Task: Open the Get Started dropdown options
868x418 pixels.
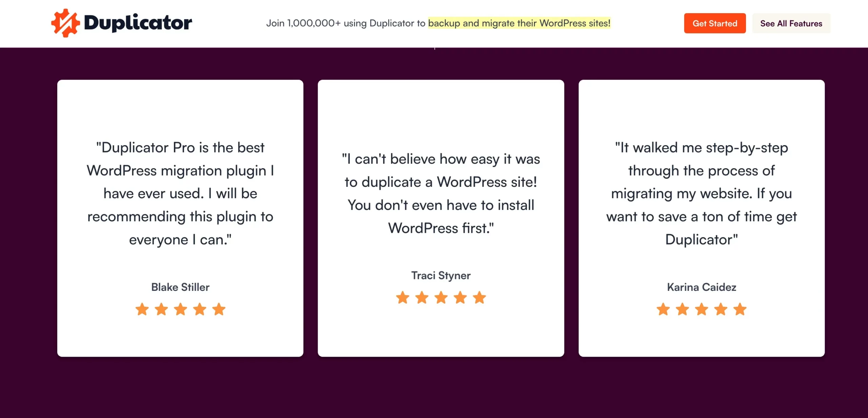Action: point(715,23)
